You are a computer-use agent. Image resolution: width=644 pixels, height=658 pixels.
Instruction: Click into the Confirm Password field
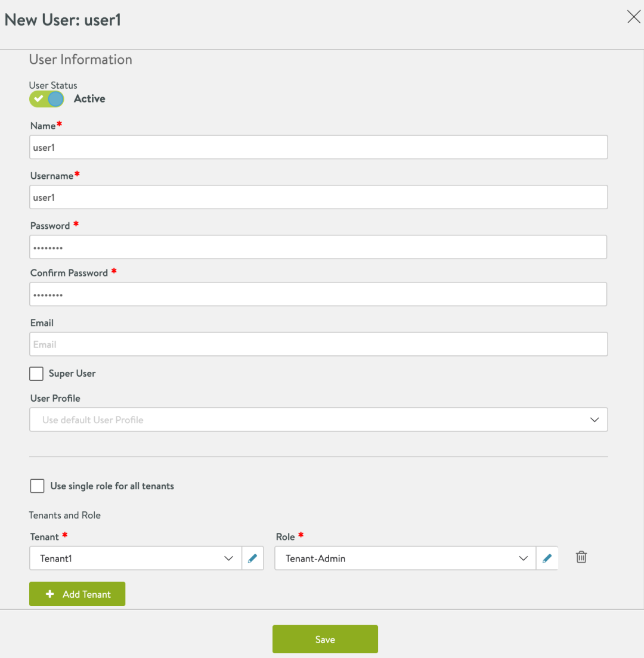coord(318,294)
